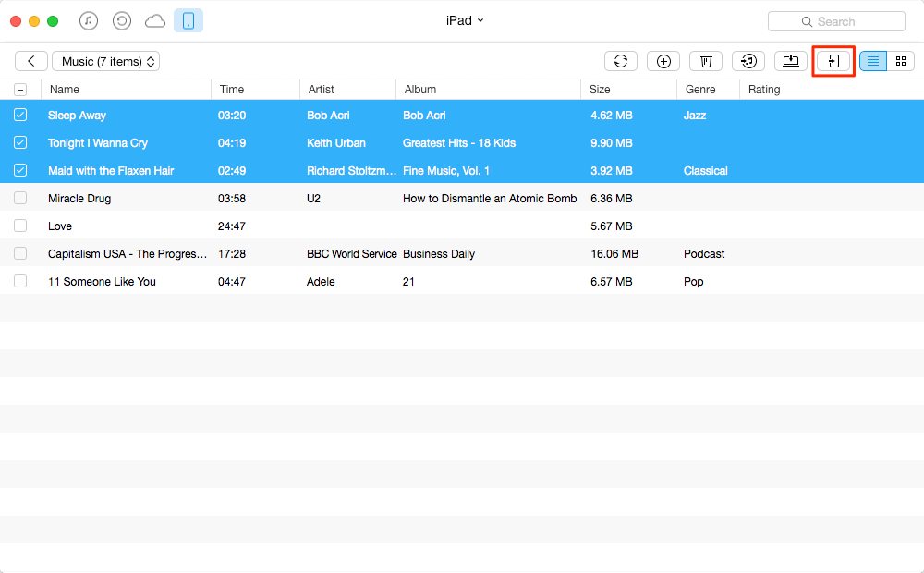This screenshot has height=573, width=924.
Task: Uncheck the Tonight I Wanna Cry checkbox
Action: pos(20,142)
